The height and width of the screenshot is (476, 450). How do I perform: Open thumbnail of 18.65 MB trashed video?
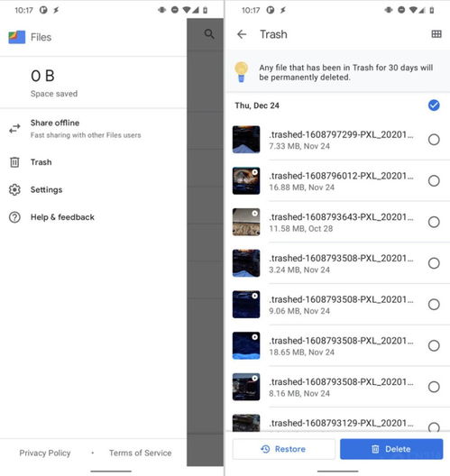[x=246, y=345]
